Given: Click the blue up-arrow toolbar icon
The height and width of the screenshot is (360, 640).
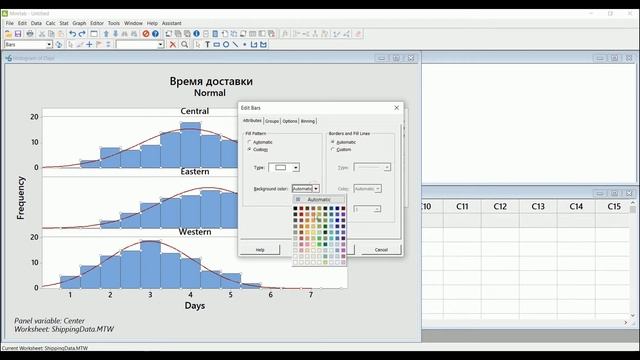Looking at the screenshot, I should point(106,34).
